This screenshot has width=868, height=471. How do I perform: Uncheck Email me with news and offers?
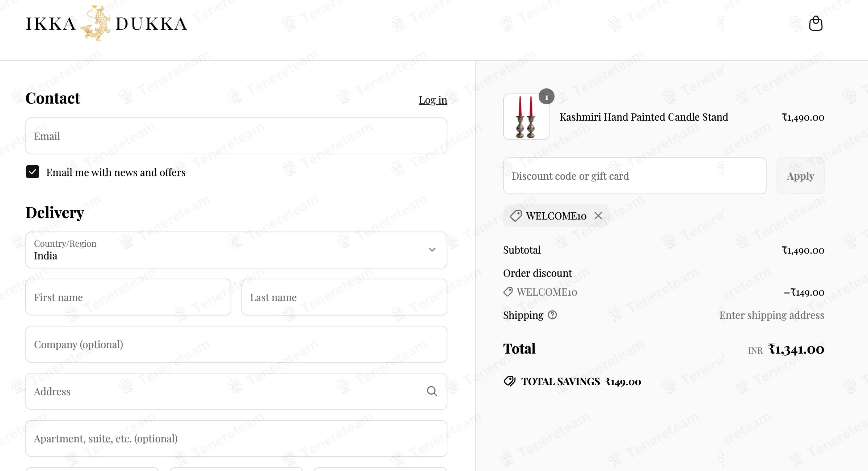point(33,172)
